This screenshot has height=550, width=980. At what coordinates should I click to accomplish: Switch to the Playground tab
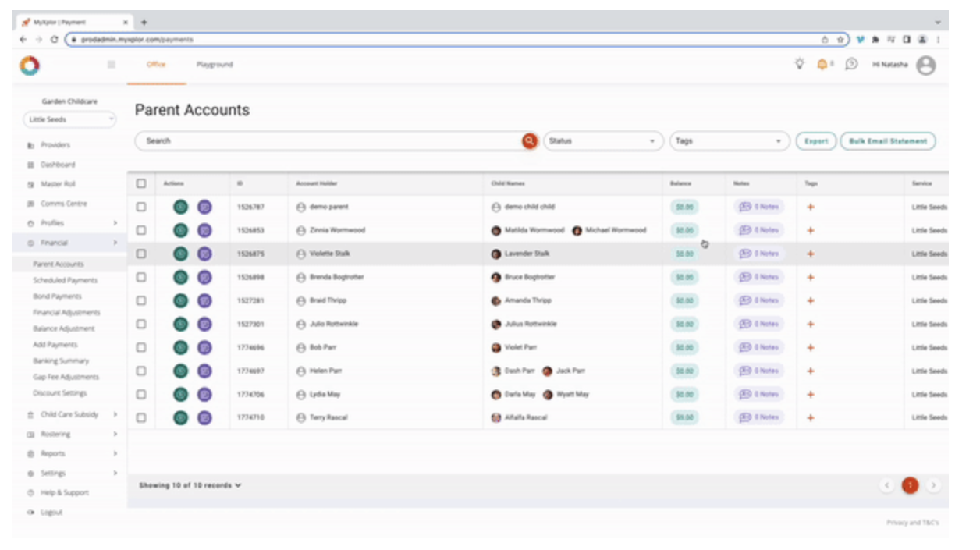point(215,65)
